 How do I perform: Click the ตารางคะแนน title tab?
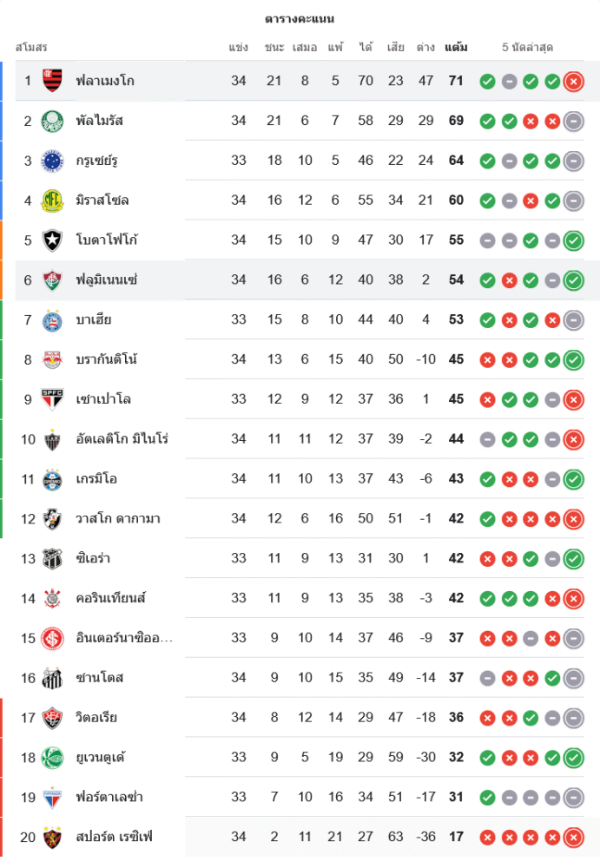tap(300, 18)
